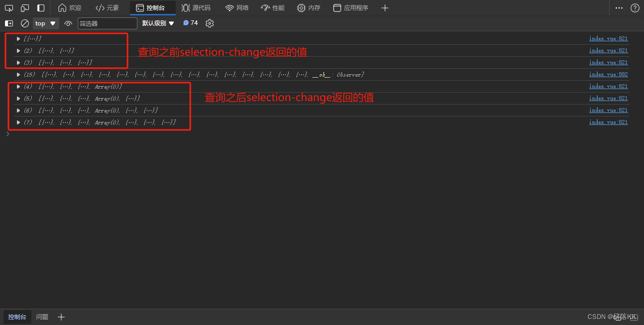This screenshot has width=644, height=325.
Task: Open index.vue:821 link for (4) entry
Action: click(x=608, y=86)
